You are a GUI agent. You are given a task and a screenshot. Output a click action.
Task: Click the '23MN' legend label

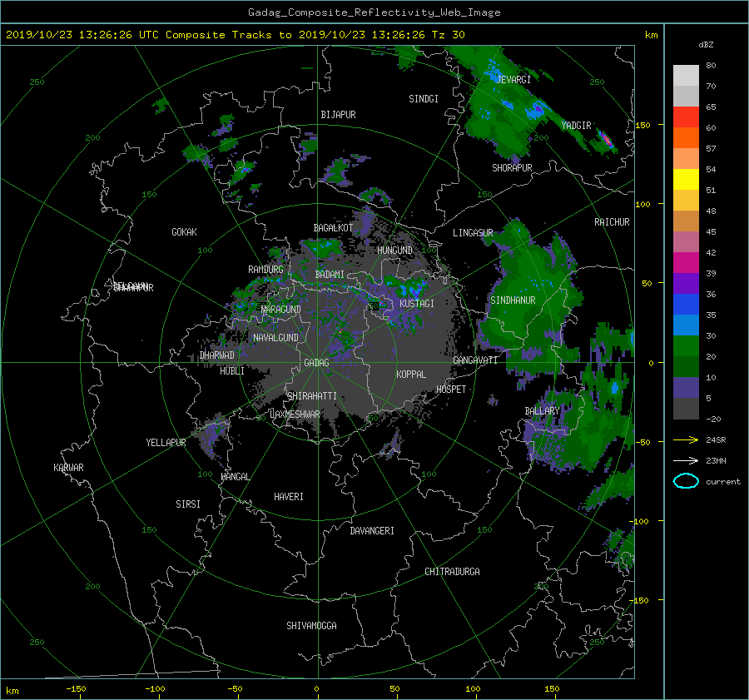tap(716, 461)
